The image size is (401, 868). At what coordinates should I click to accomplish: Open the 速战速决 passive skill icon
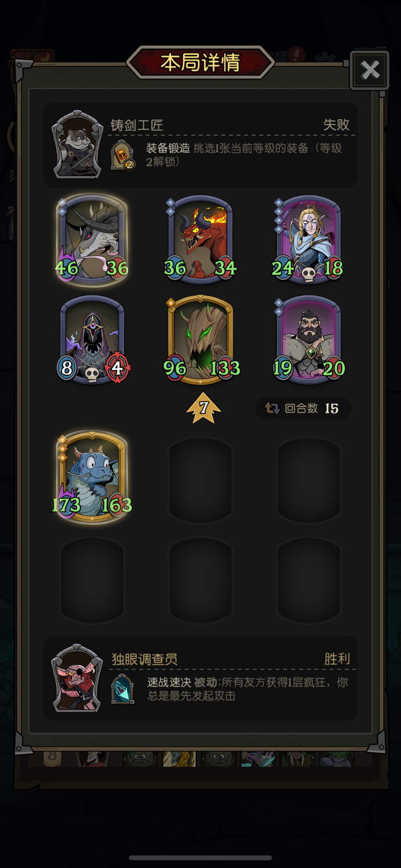pos(123,688)
